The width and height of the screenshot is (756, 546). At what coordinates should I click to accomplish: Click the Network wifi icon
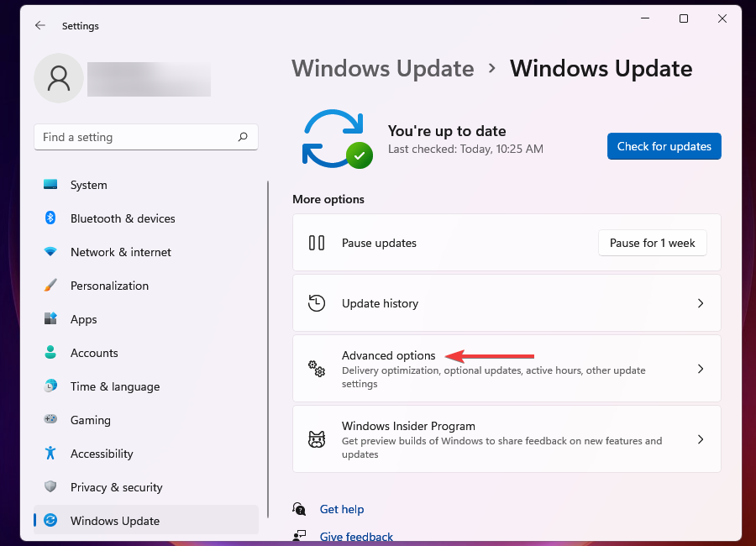50,252
